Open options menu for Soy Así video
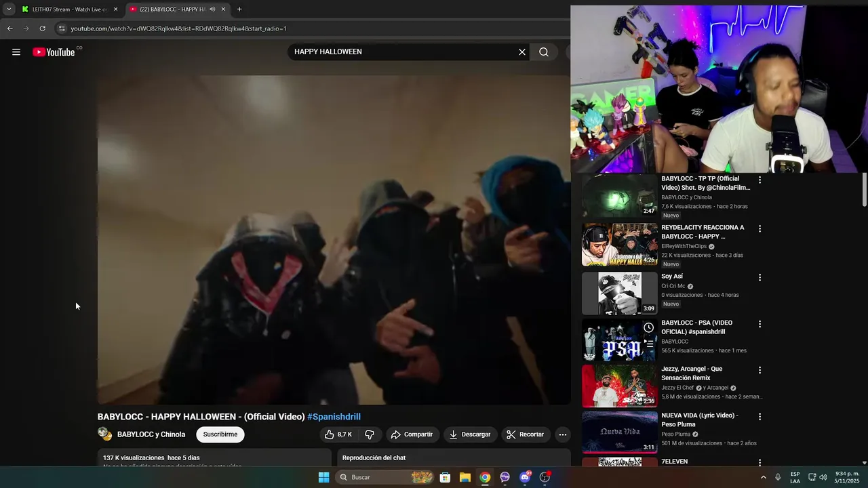The height and width of the screenshot is (488, 868). click(759, 278)
